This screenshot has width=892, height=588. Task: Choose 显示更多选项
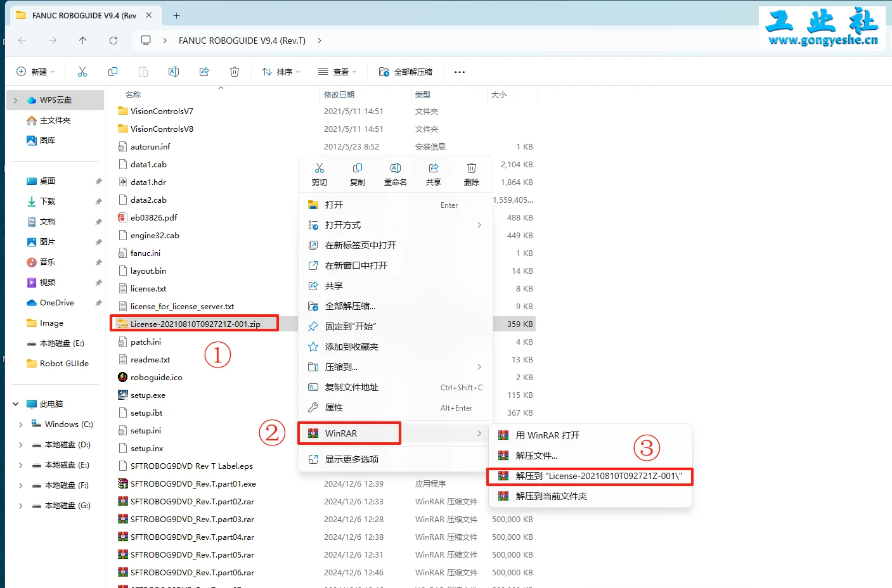pyautogui.click(x=396, y=459)
